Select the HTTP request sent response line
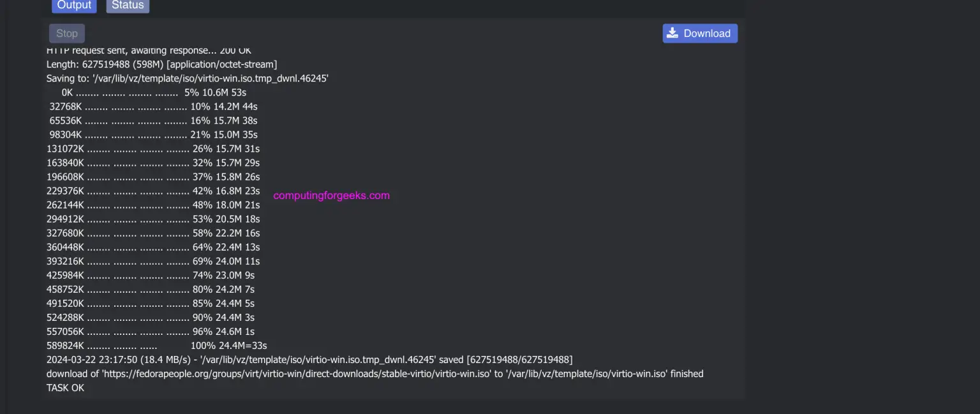 149,50
